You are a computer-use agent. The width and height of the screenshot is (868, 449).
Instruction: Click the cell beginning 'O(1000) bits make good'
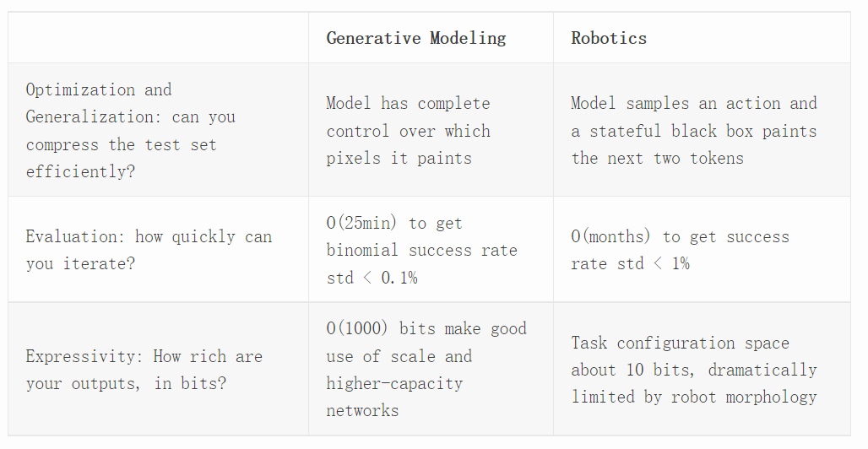click(426, 370)
